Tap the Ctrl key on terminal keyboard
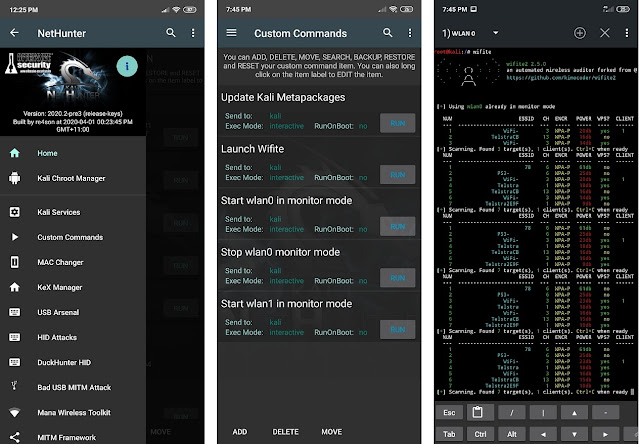This screenshot has width=639, height=444. (x=480, y=435)
